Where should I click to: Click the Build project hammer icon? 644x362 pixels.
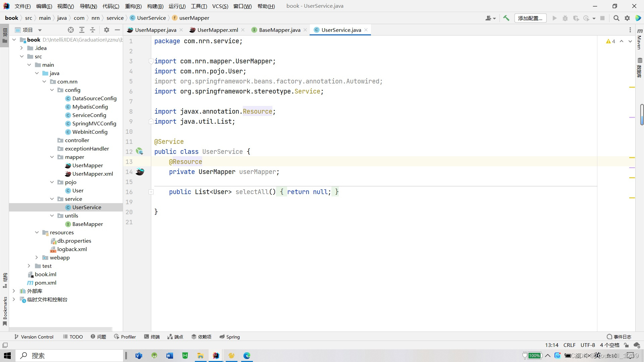tap(506, 18)
